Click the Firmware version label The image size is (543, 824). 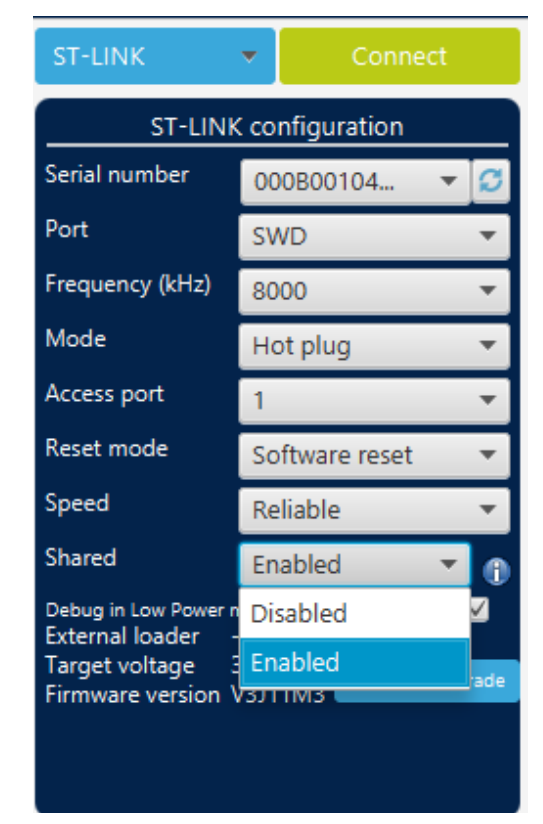[x=132, y=695]
